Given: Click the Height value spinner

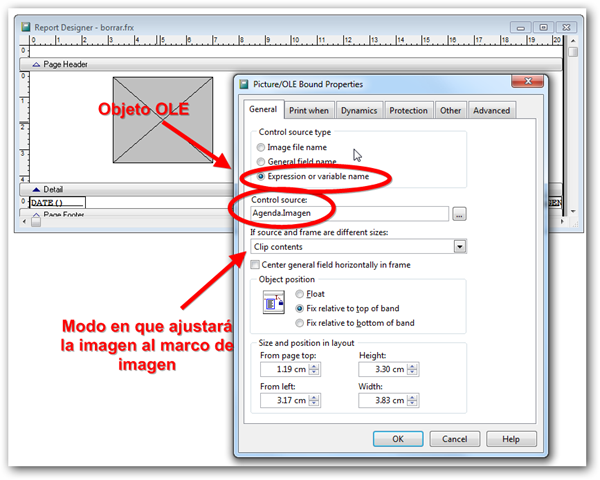Looking at the screenshot, I should pos(389,369).
